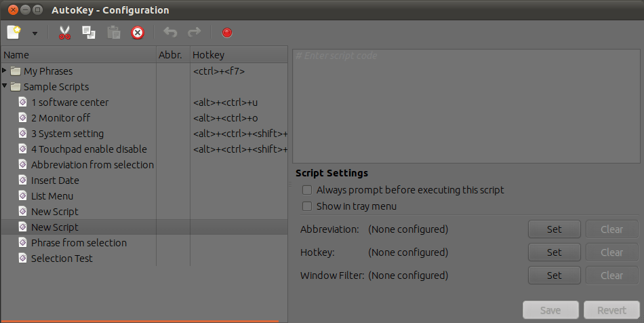Screen dimensions: 644x323
Task: Click script icon of Abbreviation from selection
Action: point(23,164)
